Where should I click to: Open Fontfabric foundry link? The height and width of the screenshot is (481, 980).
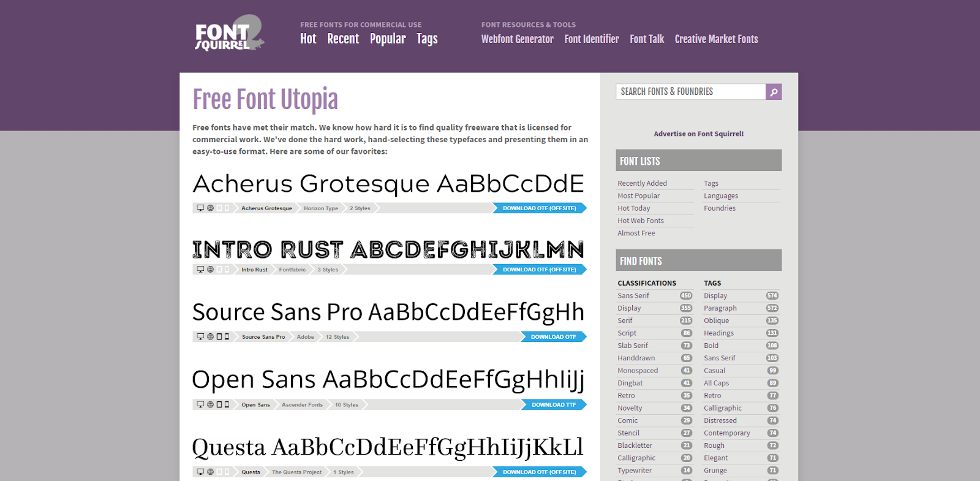coord(292,270)
